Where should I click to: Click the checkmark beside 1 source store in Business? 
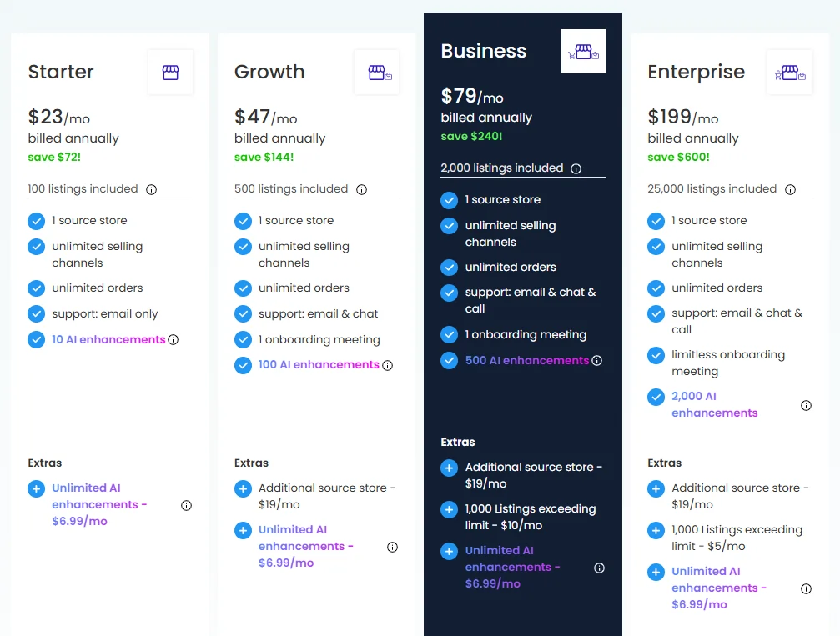pos(450,200)
